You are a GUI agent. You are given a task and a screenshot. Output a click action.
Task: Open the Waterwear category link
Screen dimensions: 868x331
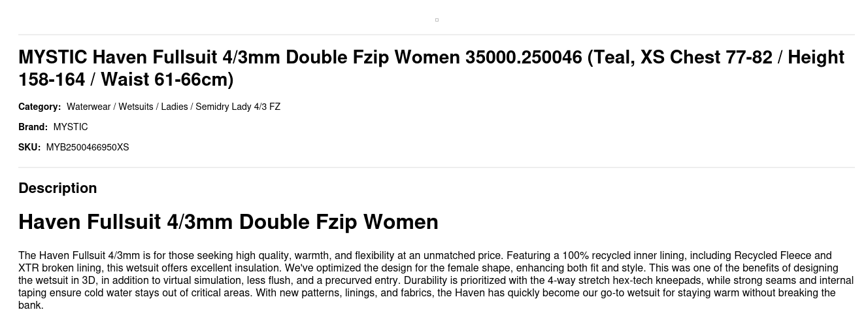(x=88, y=107)
